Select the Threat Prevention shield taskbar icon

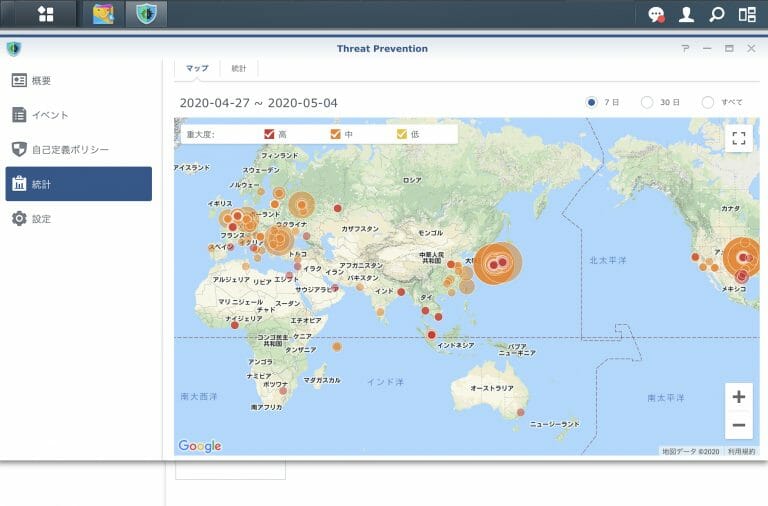[146, 14]
